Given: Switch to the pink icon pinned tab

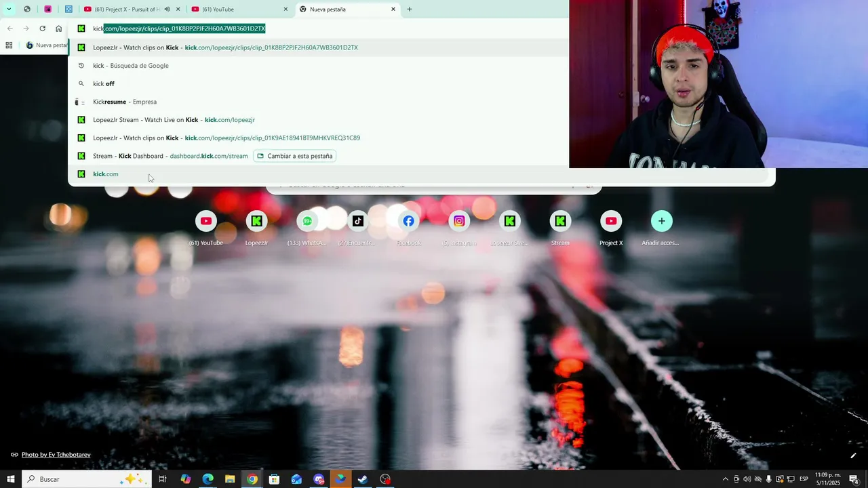Looking at the screenshot, I should click(48, 9).
